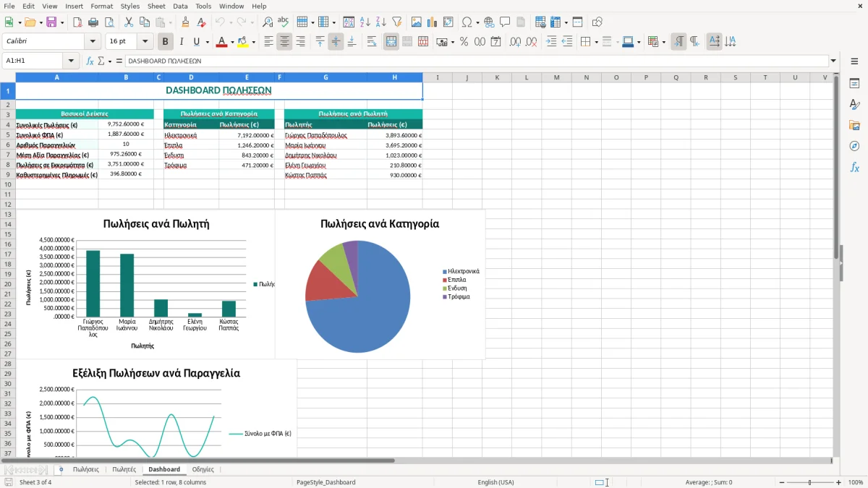Image resolution: width=868 pixels, height=488 pixels.
Task: Sort ascending A to Z
Action: 365,22
